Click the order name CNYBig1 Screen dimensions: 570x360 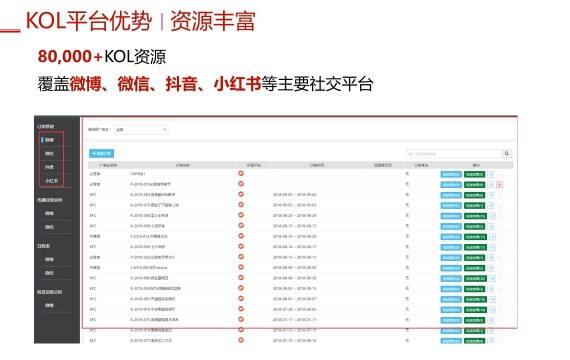click(x=138, y=174)
